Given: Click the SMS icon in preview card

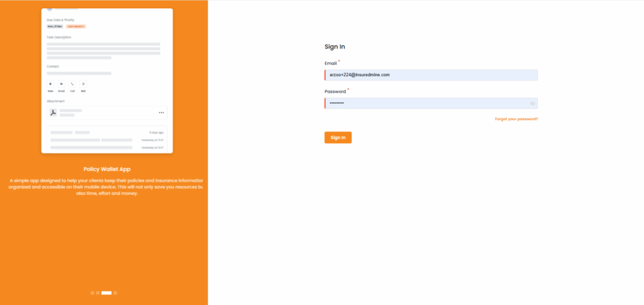Looking at the screenshot, I should click(84, 84).
